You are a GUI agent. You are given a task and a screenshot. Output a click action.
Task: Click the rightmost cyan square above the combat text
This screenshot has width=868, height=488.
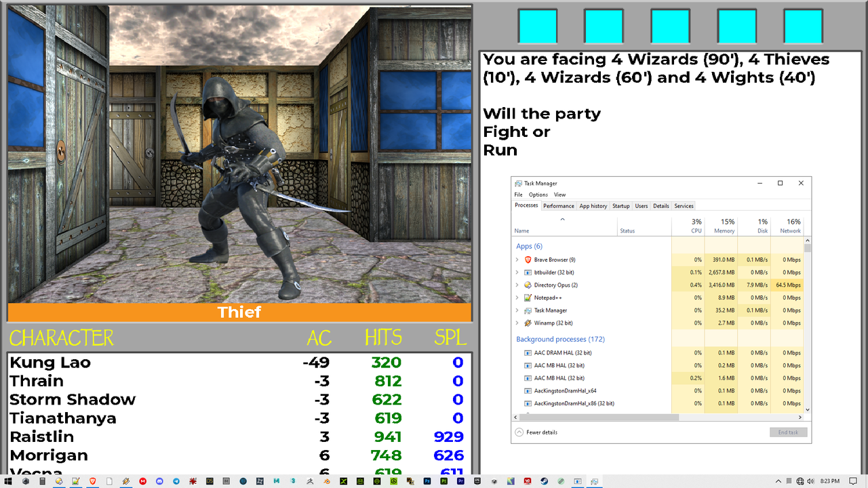[803, 26]
